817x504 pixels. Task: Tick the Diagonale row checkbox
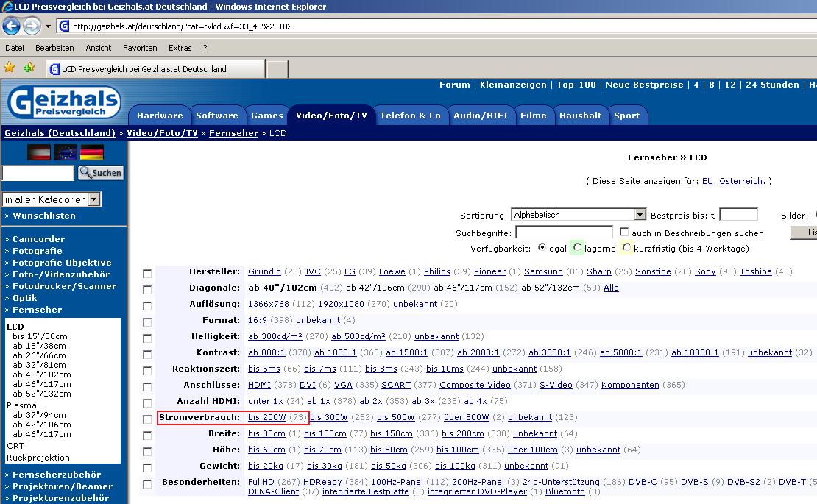[147, 289]
